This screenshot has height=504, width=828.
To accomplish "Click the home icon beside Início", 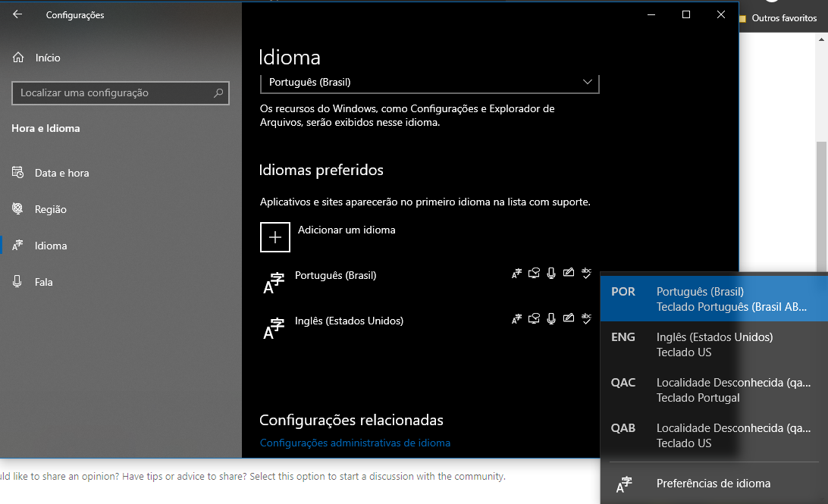I will click(18, 58).
